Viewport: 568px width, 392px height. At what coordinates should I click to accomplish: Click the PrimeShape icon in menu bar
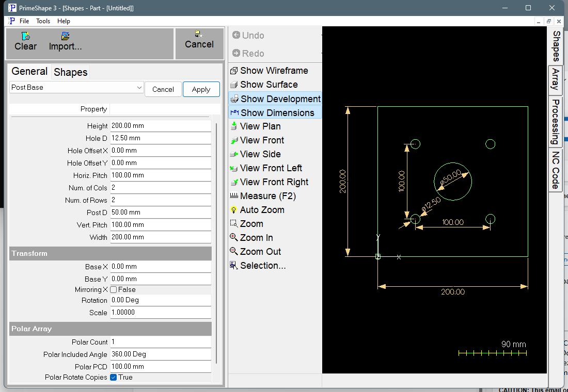click(x=12, y=21)
